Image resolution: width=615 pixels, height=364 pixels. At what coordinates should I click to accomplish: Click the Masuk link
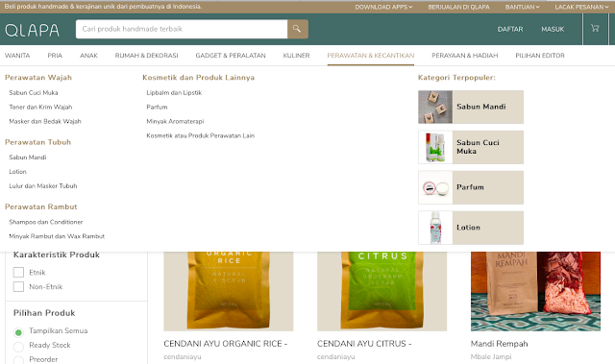[553, 30]
